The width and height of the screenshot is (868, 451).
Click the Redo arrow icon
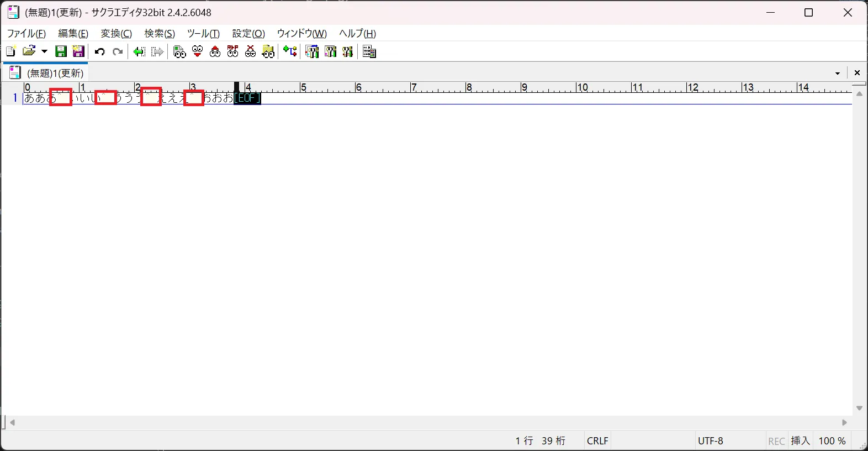[118, 51]
